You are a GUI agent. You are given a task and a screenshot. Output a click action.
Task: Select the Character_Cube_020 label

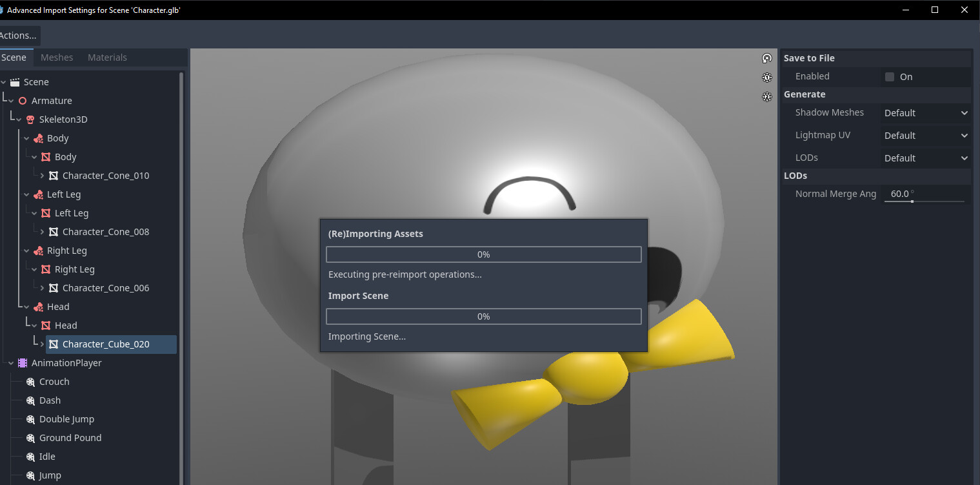[x=106, y=344]
